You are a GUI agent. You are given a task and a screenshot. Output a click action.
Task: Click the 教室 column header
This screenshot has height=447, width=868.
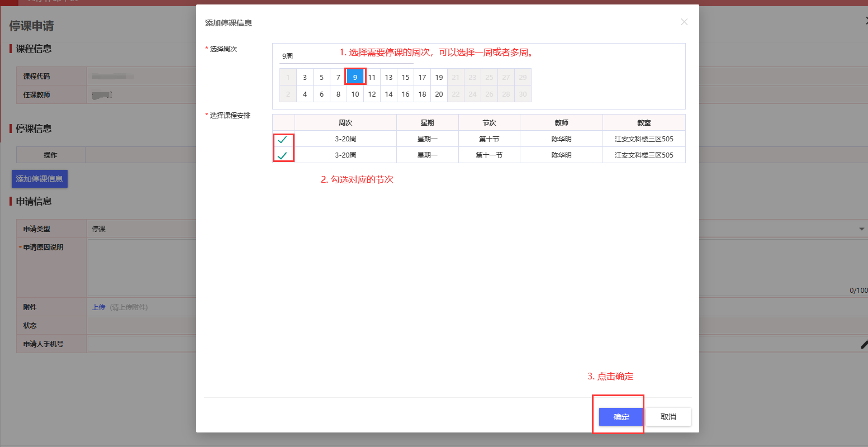(644, 122)
